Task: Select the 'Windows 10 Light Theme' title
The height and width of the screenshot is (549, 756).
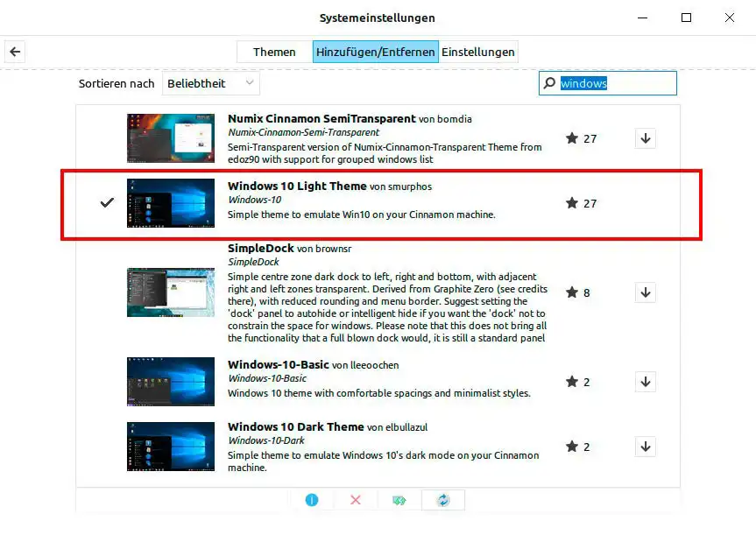Action: click(297, 186)
